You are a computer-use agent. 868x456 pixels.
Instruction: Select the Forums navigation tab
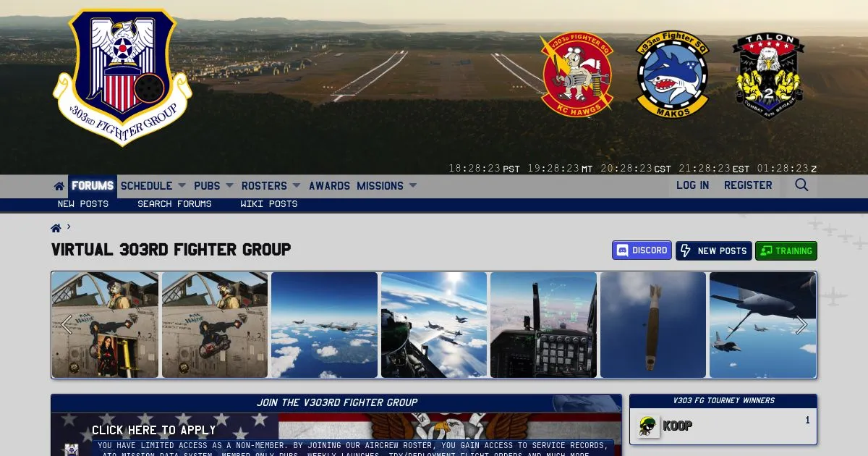93,186
